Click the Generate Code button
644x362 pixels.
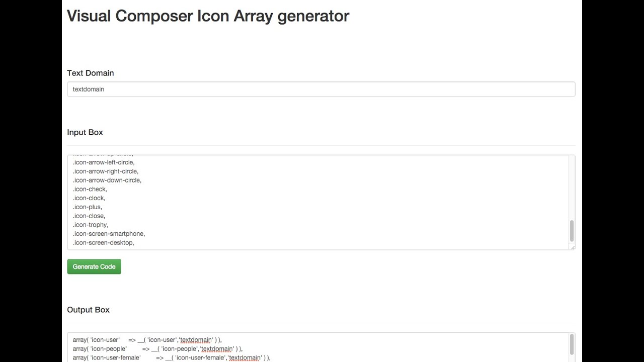94,266
